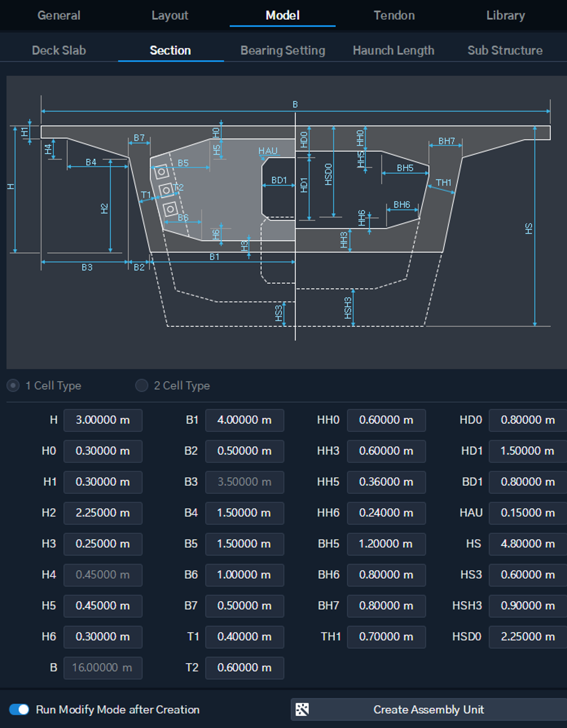Select the B6 input field
Screen dimensions: 567x728
click(245, 575)
